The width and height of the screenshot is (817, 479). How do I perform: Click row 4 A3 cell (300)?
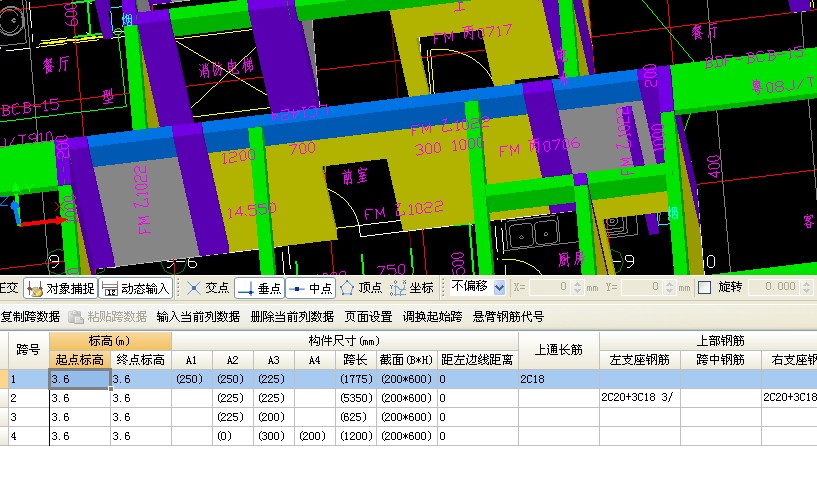[x=274, y=436]
